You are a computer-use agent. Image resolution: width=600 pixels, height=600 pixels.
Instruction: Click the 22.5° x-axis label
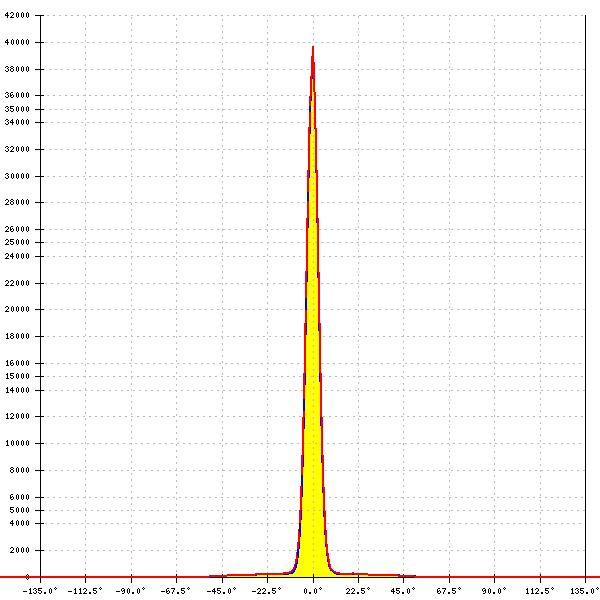click(x=358, y=591)
